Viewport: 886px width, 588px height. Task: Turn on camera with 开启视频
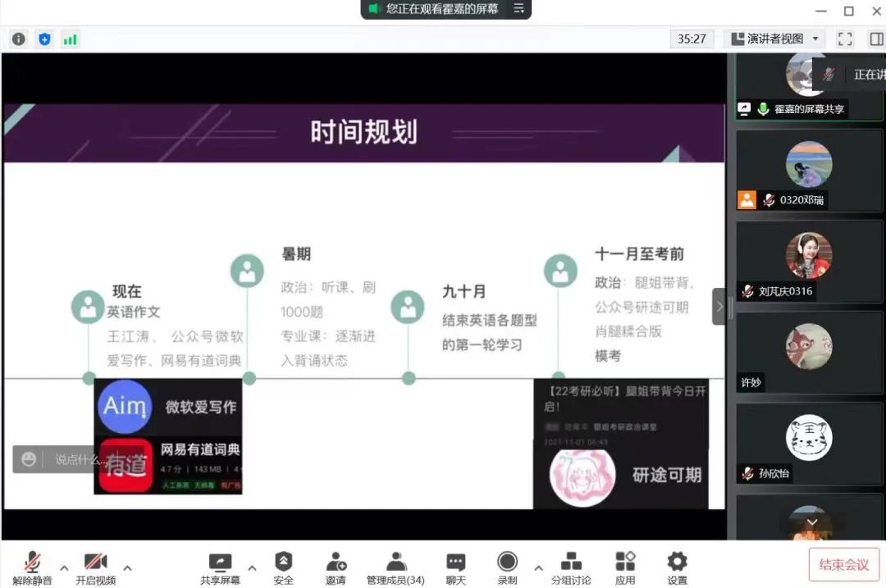point(95,567)
